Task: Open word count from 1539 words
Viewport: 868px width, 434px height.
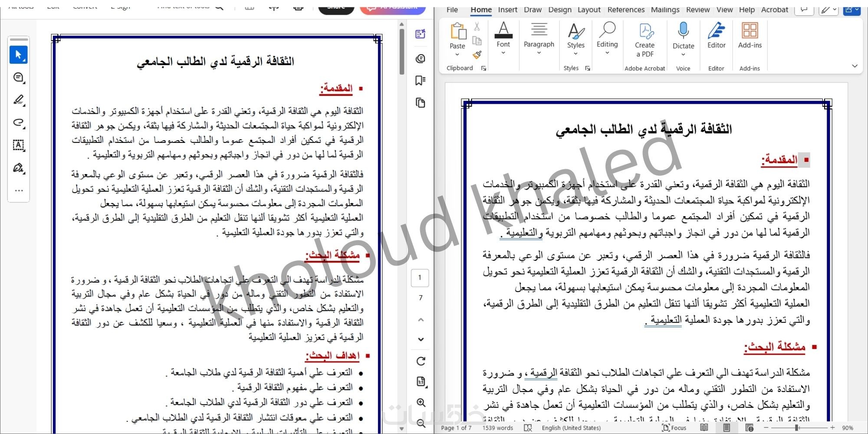Action: click(498, 428)
